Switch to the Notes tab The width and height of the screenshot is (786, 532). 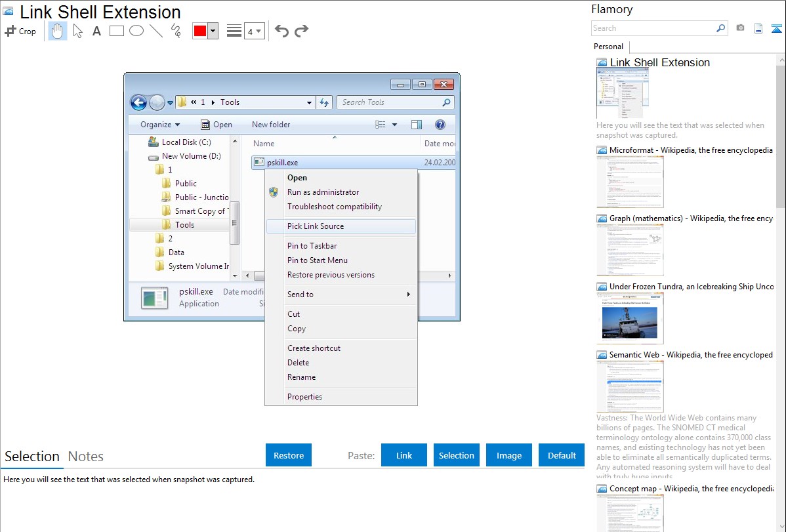[x=86, y=457]
